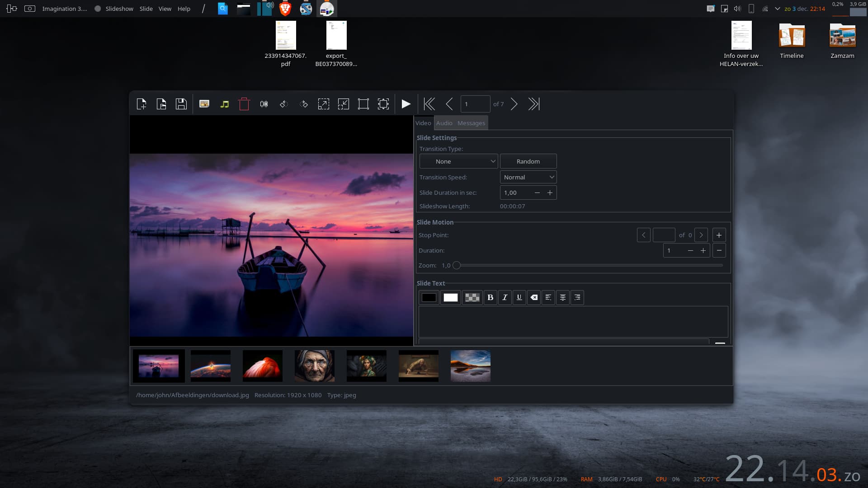Screen dimensions: 868x488
Task: Expand the Transition Speed Normal dropdown
Action: click(528, 177)
